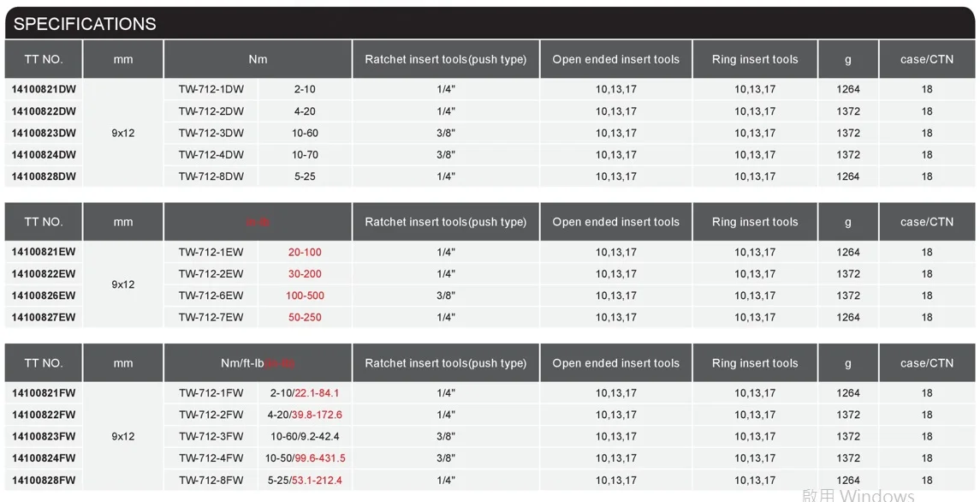Click part number 14100822EW
The width and height of the screenshot is (980, 502).
click(44, 274)
